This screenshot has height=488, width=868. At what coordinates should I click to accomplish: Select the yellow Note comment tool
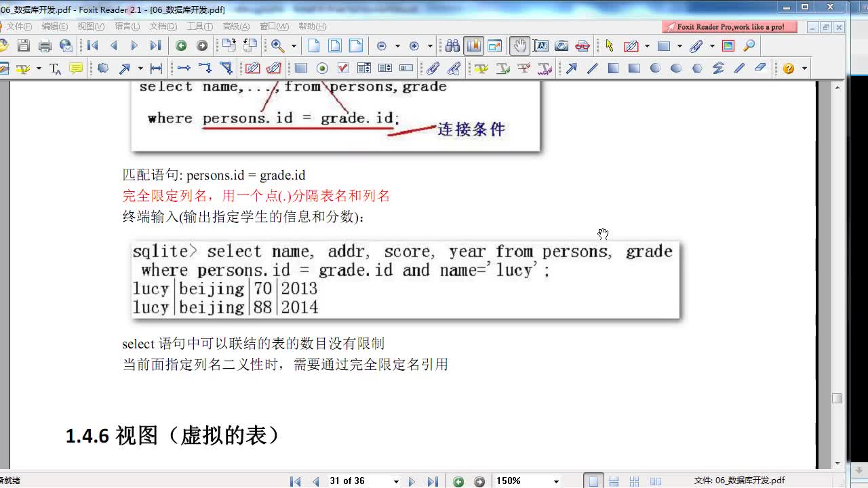click(76, 68)
